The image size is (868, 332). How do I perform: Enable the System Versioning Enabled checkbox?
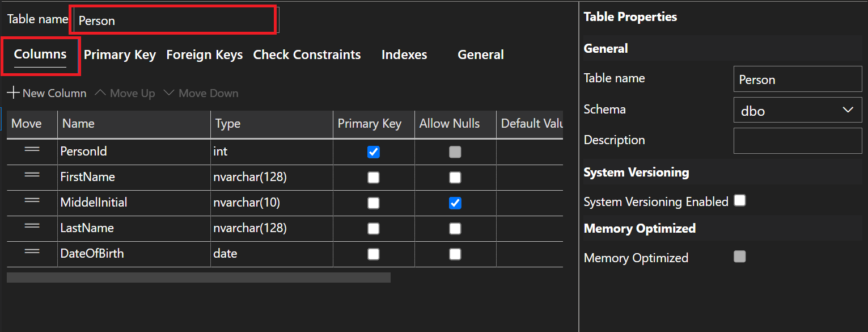(739, 200)
